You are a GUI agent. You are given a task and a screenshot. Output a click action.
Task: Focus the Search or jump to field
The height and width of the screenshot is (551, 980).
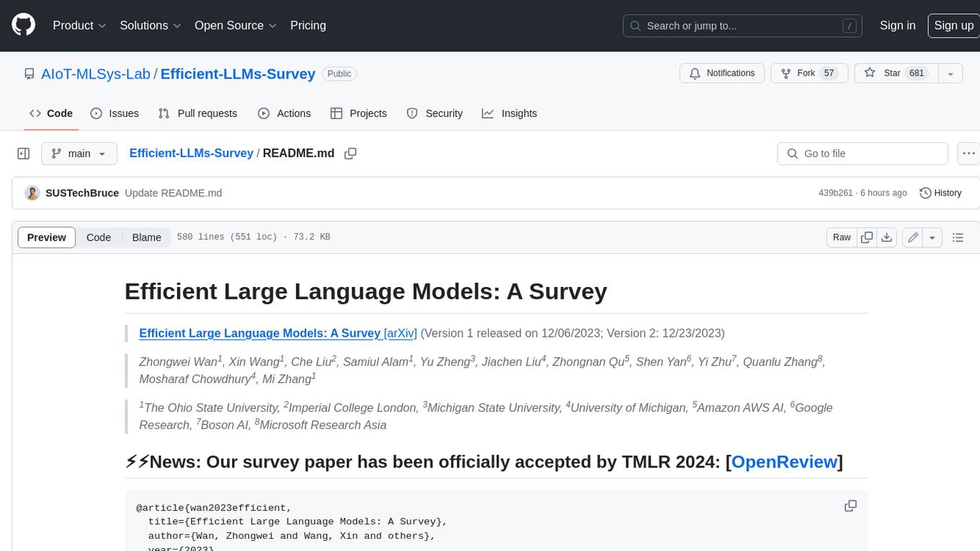tap(744, 26)
